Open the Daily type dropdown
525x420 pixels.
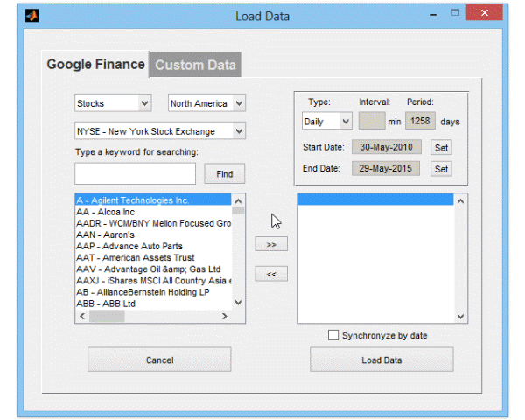[x=326, y=122]
